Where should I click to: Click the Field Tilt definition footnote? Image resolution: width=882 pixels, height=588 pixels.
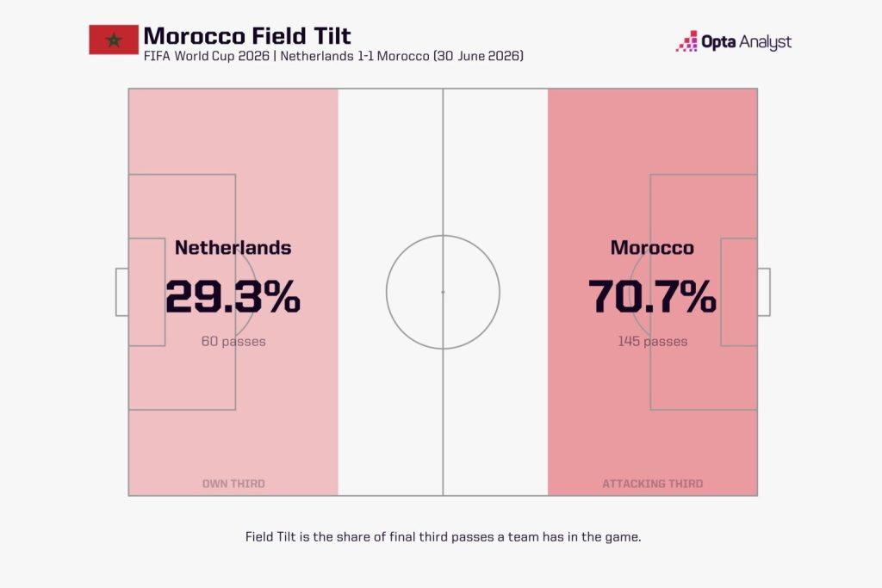pyautogui.click(x=443, y=537)
